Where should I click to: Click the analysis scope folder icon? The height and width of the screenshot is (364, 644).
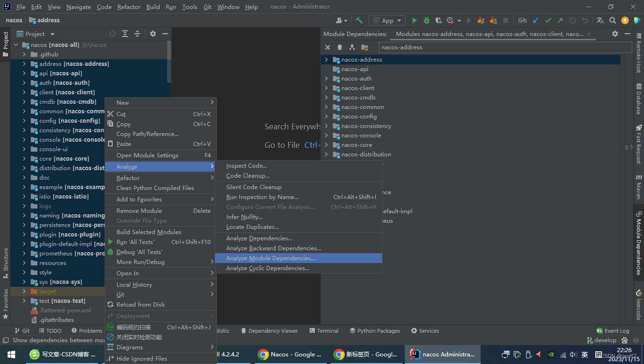[x=365, y=47]
